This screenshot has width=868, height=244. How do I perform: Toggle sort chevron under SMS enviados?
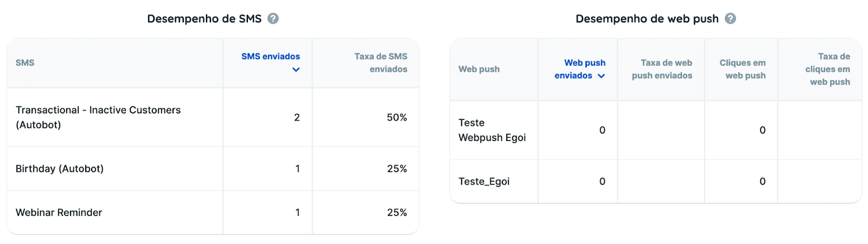(296, 69)
